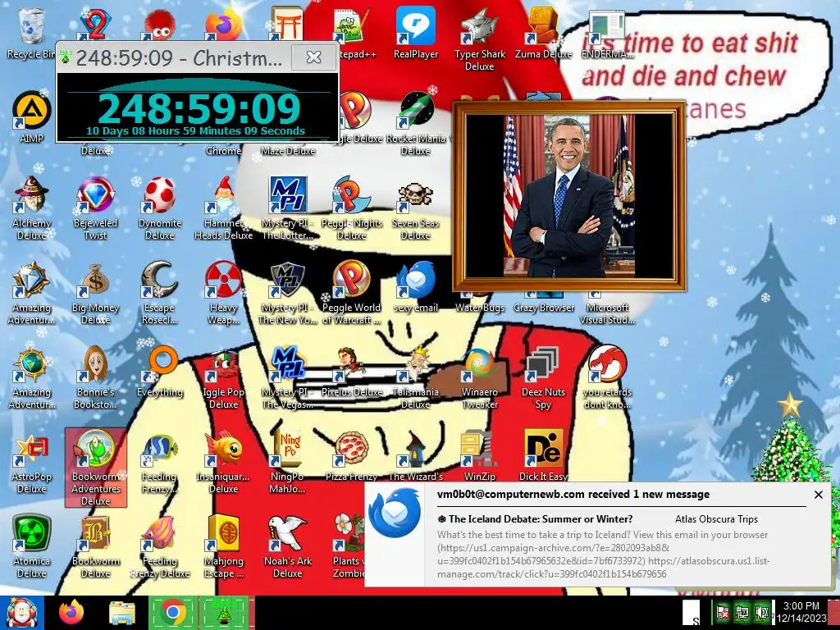Open Peggle Nights Deluxe shortcut
This screenshot has height=630, width=840.
click(x=351, y=208)
